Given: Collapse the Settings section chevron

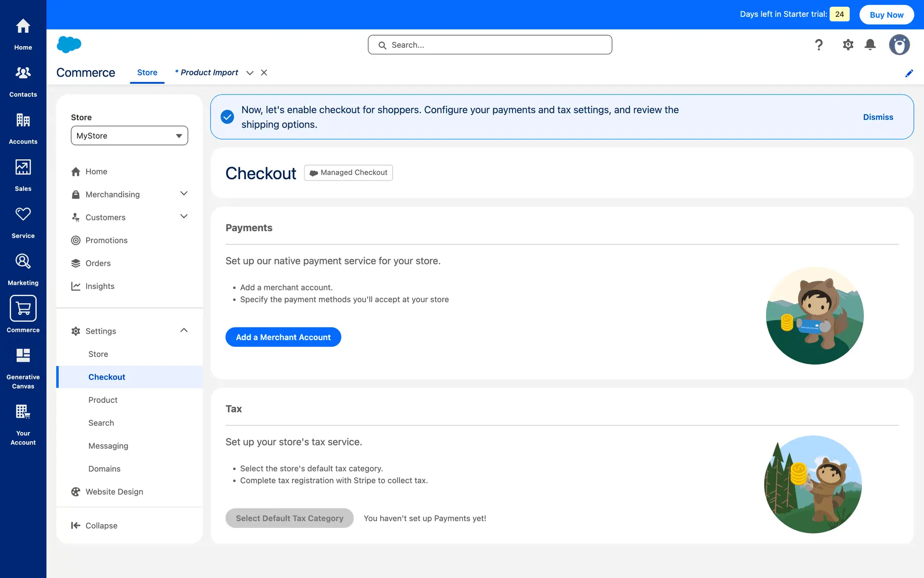Looking at the screenshot, I should point(184,330).
